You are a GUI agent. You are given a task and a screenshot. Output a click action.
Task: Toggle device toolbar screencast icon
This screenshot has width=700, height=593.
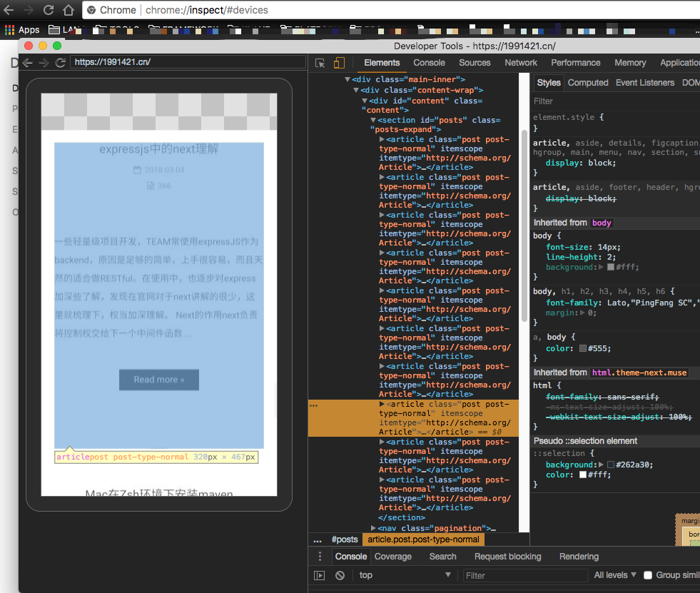pyautogui.click(x=339, y=63)
